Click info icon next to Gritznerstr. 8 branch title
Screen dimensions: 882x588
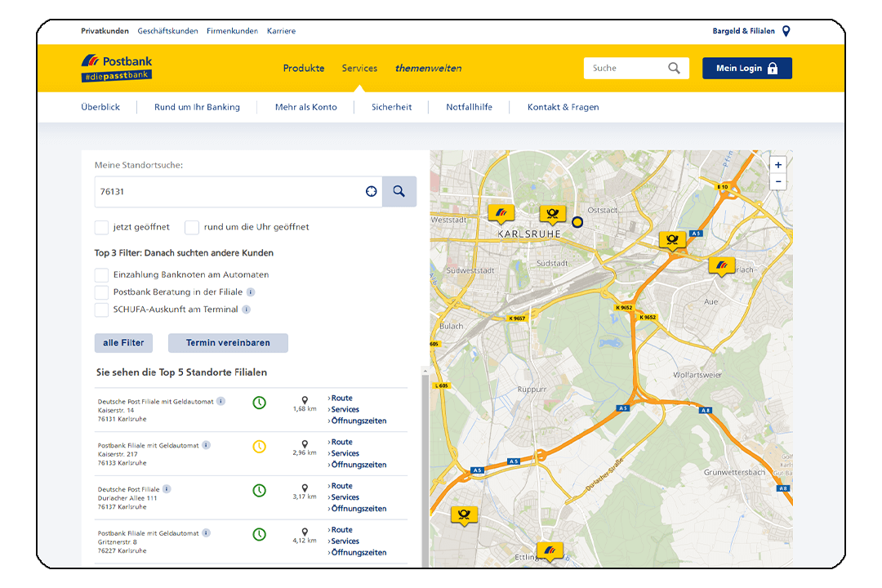207,532
